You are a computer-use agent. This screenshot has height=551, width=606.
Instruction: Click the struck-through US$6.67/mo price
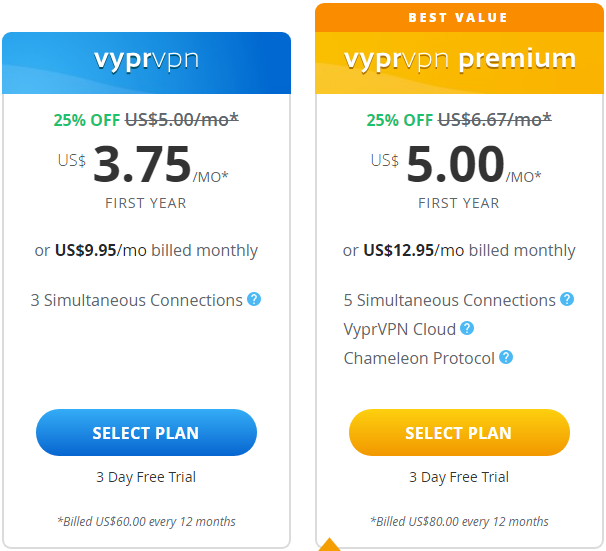[495, 120]
